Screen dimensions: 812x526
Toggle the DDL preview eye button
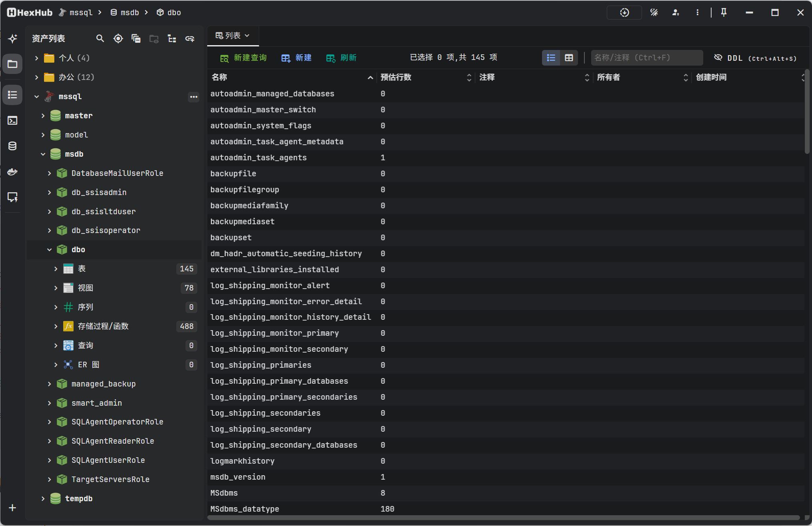click(755, 58)
